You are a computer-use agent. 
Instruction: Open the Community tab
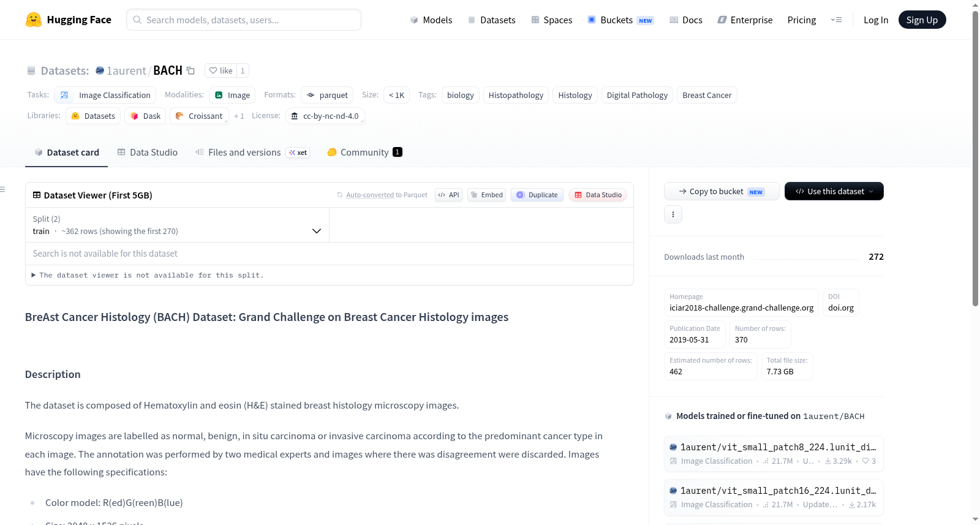pyautogui.click(x=364, y=153)
